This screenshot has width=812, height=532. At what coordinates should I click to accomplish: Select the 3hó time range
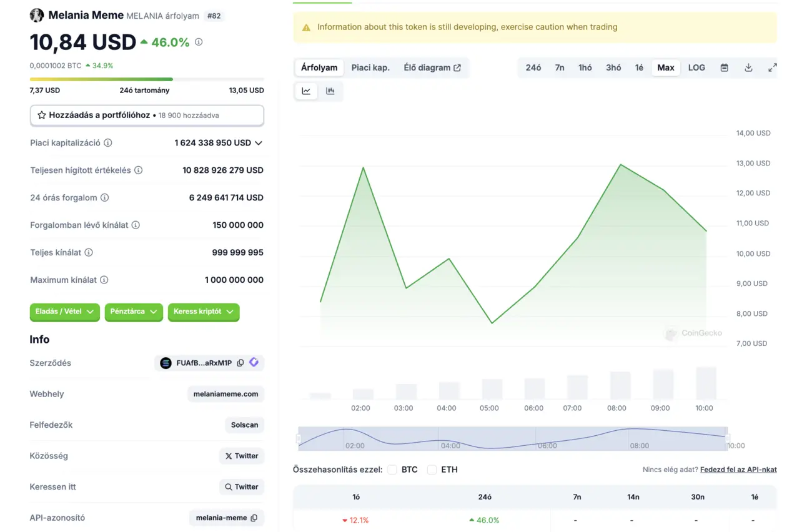613,67
